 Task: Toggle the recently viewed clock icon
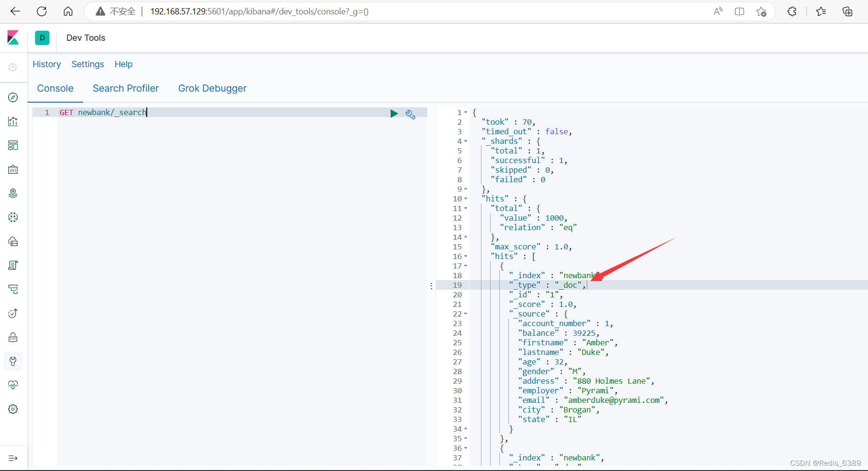pyautogui.click(x=13, y=67)
